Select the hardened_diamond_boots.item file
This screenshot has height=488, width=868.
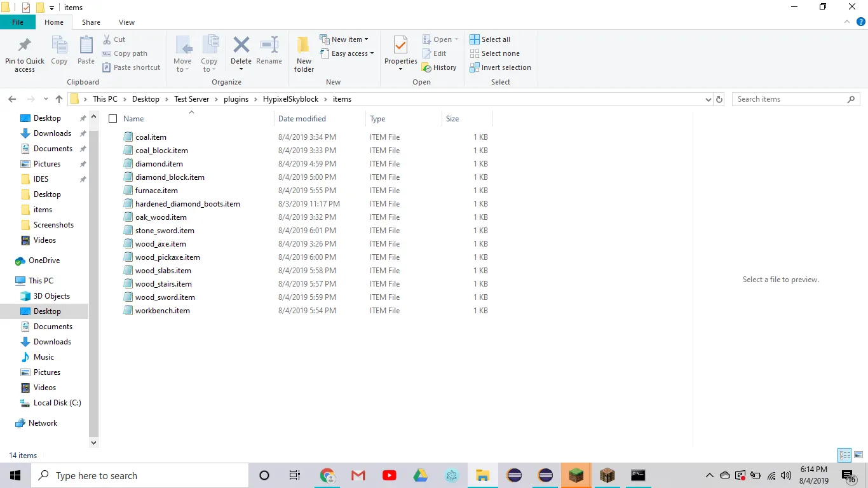pyautogui.click(x=187, y=204)
